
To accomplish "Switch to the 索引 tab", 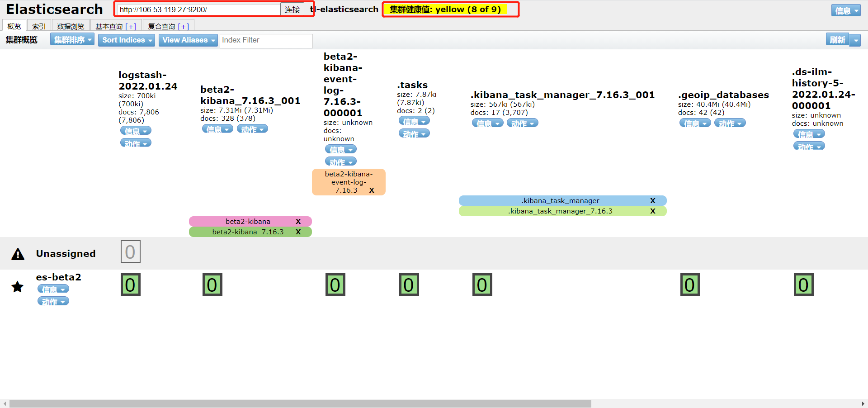I will (x=38, y=26).
